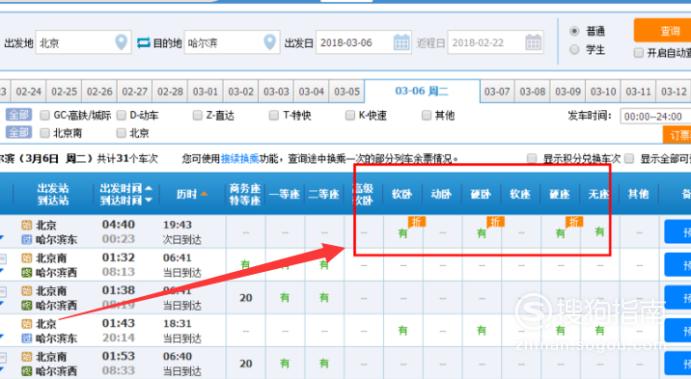Screen dimensions: 691x379
Task: Switch to the 02-28 date tab
Action: coord(170,92)
